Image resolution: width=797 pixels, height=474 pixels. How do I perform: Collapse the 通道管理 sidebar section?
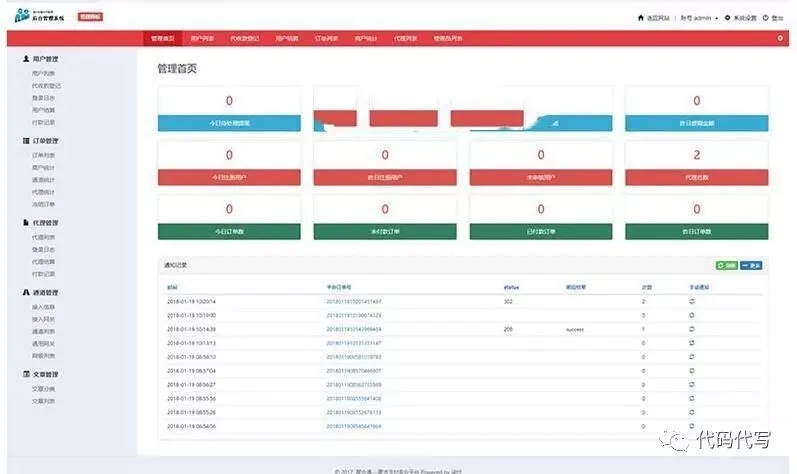45,293
